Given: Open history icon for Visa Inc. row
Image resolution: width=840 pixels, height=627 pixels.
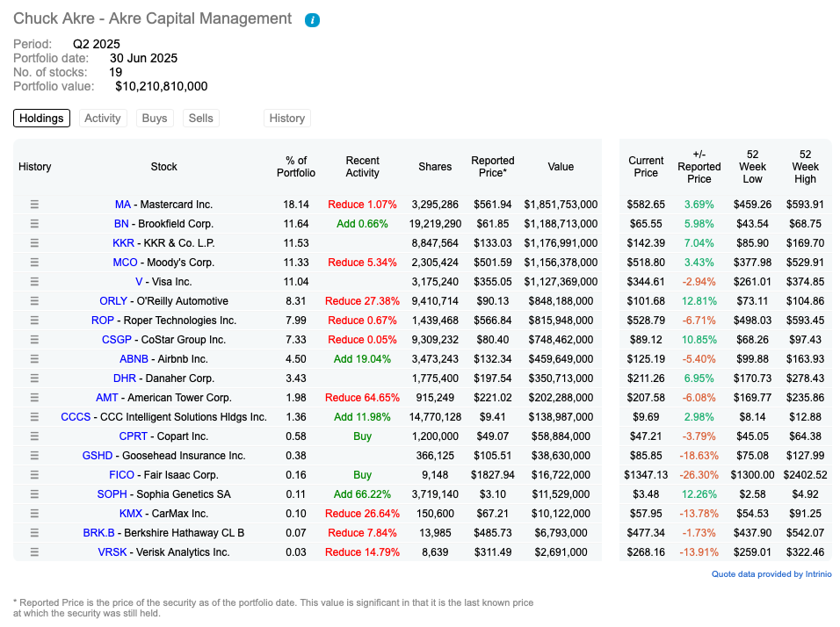Looking at the screenshot, I should click(x=34, y=282).
